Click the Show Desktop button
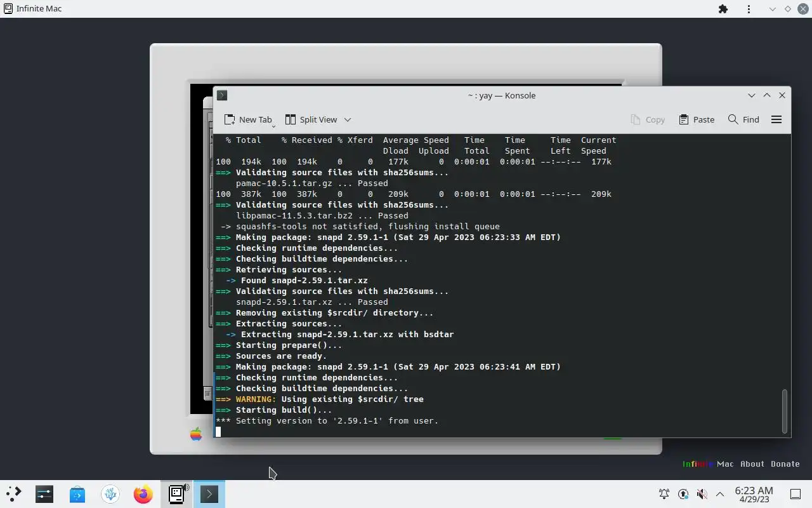The width and height of the screenshot is (812, 508). click(796, 494)
